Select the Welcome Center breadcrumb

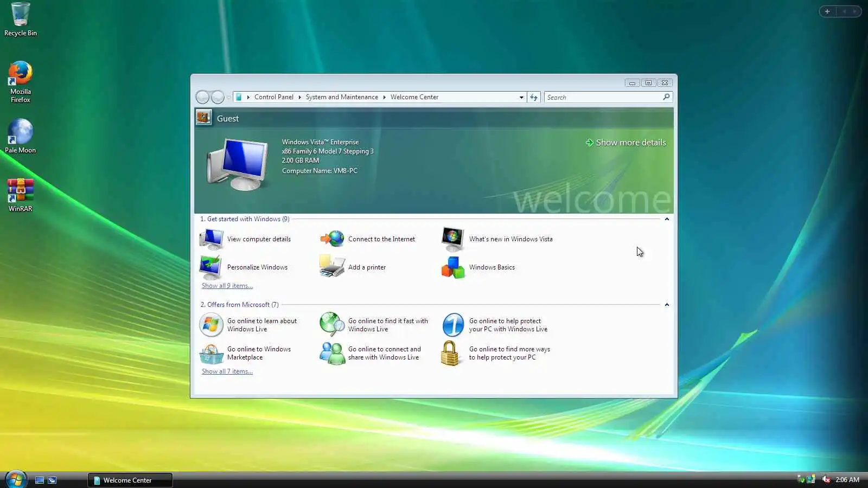coord(414,97)
